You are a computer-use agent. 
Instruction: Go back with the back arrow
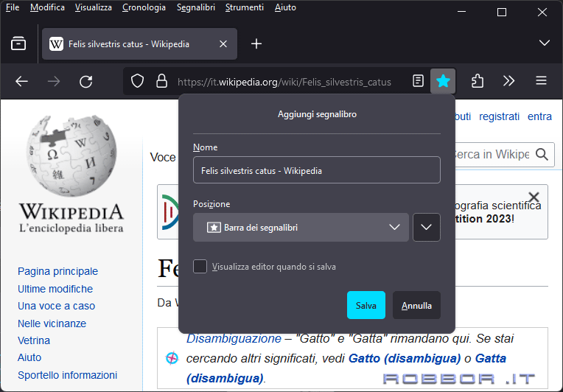pos(21,82)
